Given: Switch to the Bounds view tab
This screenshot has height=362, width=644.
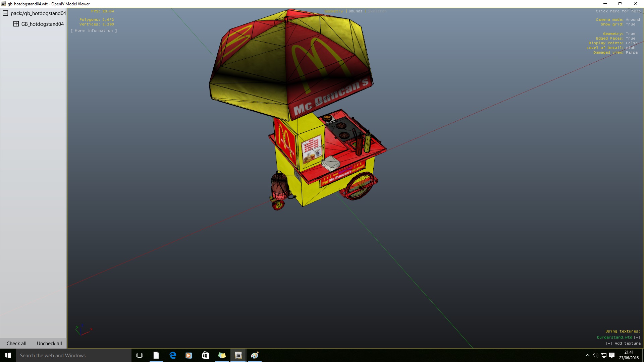Looking at the screenshot, I should click(355, 11).
